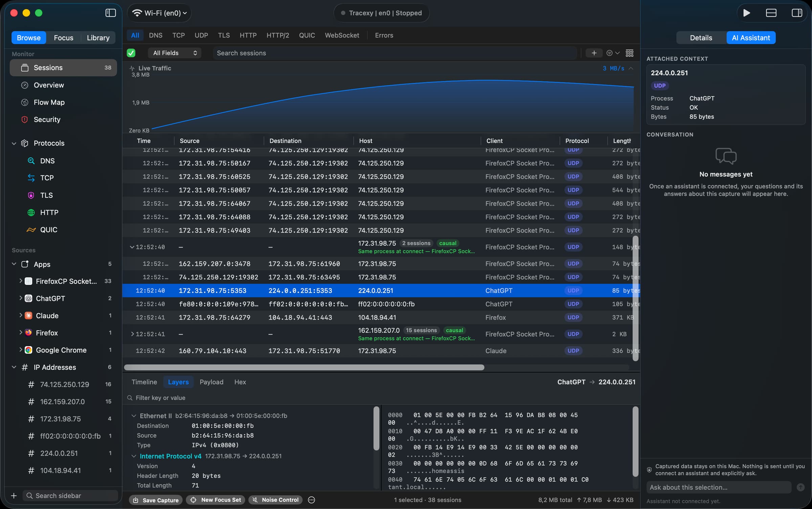Viewport: 812px width, 509px height.
Task: Click the add filter plus button
Action: [x=594, y=53]
